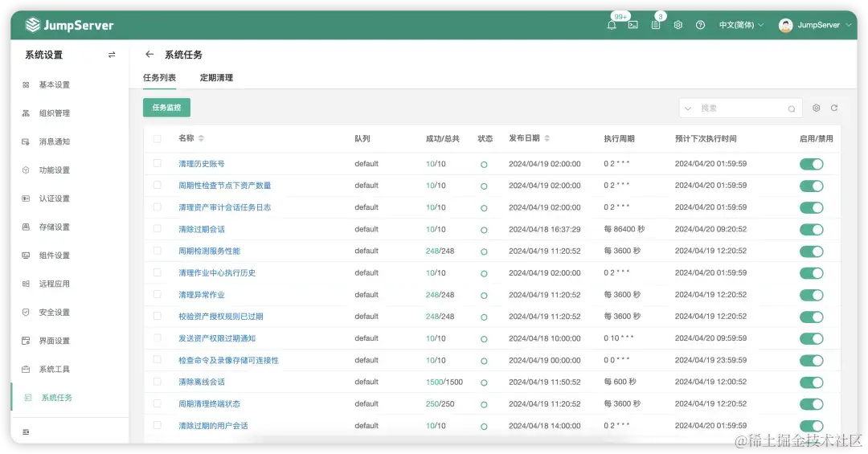868x454 pixels.
Task: Open the web terminal icon in header
Action: pyautogui.click(x=633, y=25)
